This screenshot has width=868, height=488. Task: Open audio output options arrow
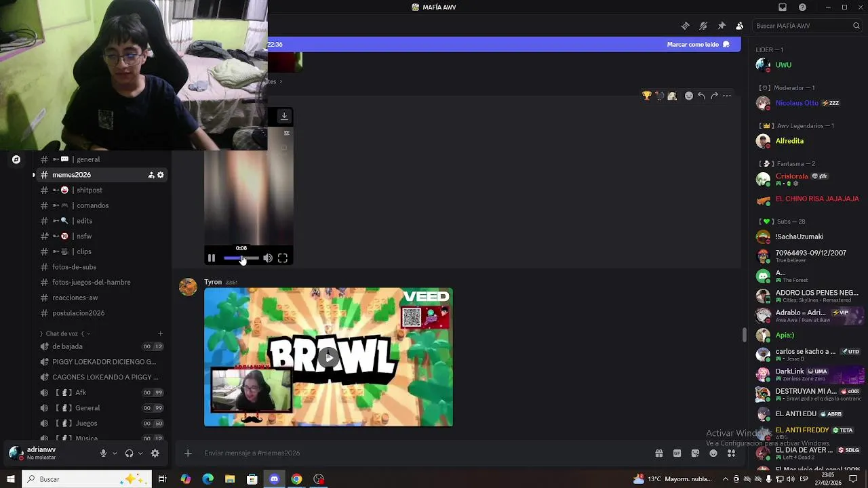[140, 453]
